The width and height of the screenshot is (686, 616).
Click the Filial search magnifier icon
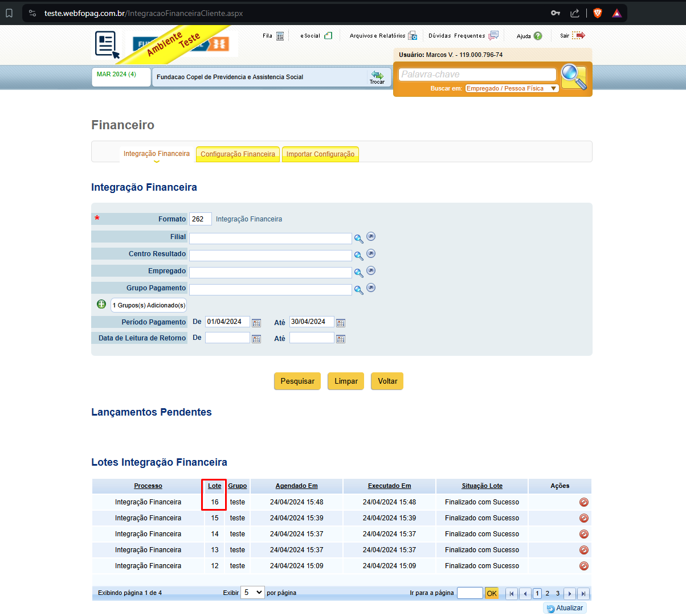pos(358,239)
